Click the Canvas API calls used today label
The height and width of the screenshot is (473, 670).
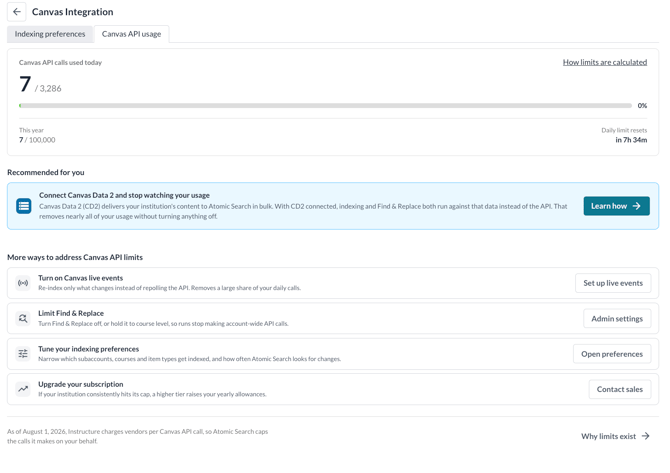60,63
